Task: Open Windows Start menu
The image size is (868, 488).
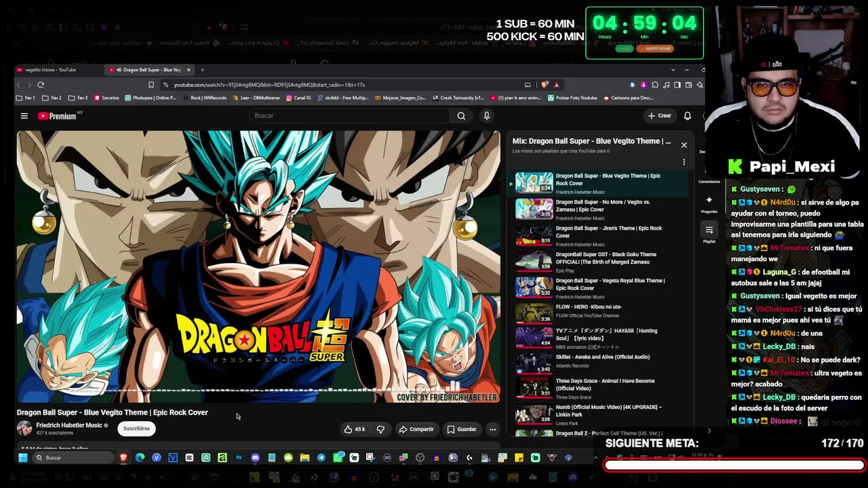Action: point(22,457)
